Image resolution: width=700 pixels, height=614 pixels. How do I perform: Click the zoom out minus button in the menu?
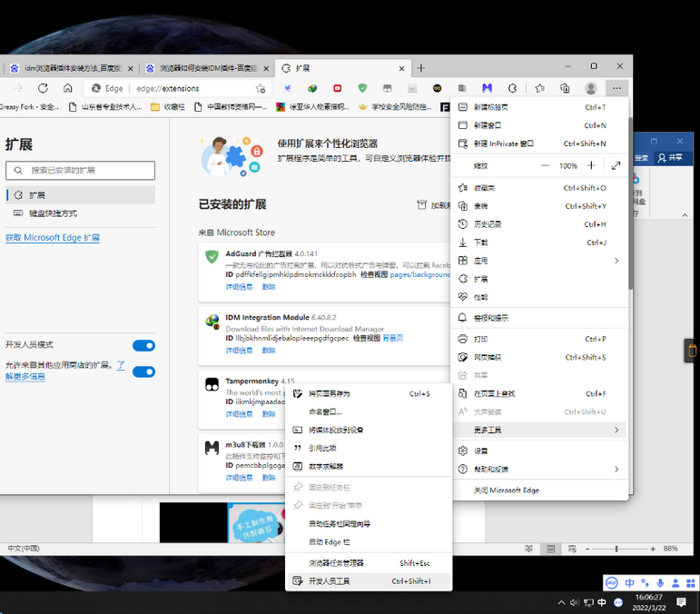point(545,166)
